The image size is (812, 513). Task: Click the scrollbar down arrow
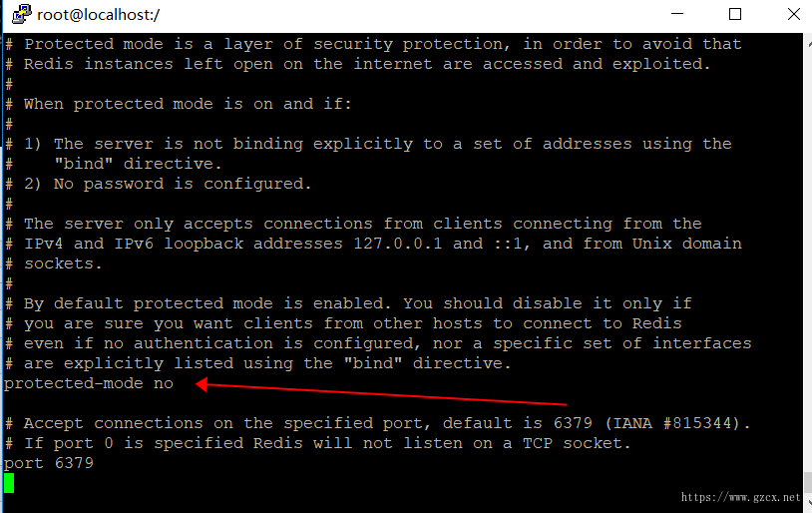(808, 503)
